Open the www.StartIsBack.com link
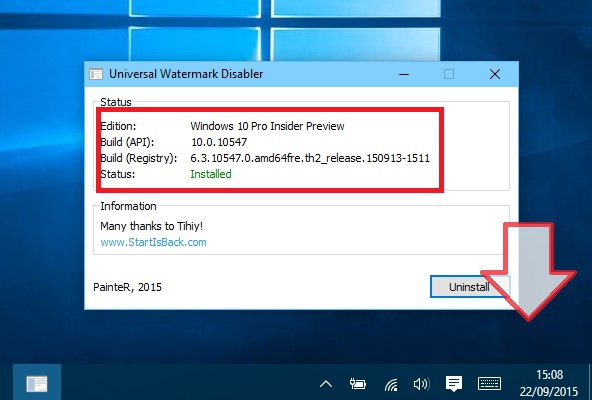The width and height of the screenshot is (592, 400). coord(153,242)
